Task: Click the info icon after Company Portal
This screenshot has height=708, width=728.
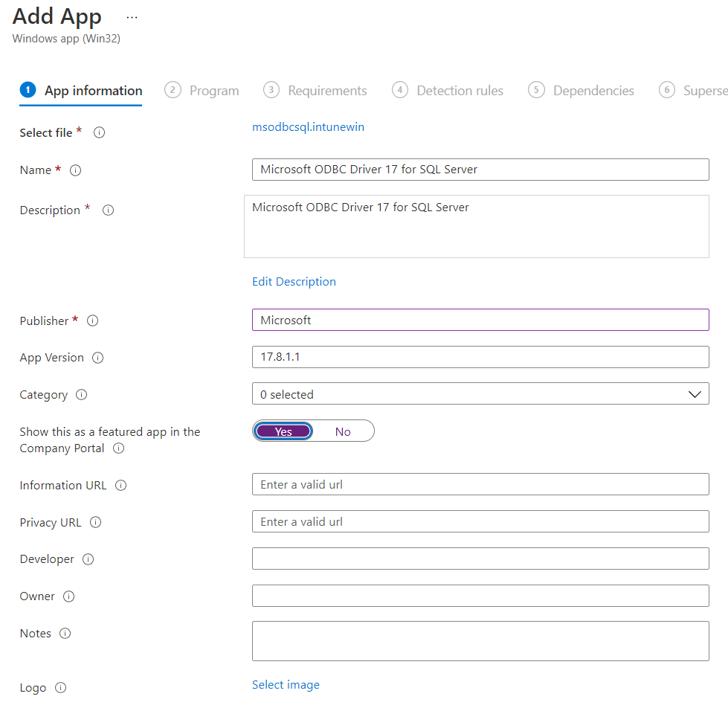Action: click(118, 448)
